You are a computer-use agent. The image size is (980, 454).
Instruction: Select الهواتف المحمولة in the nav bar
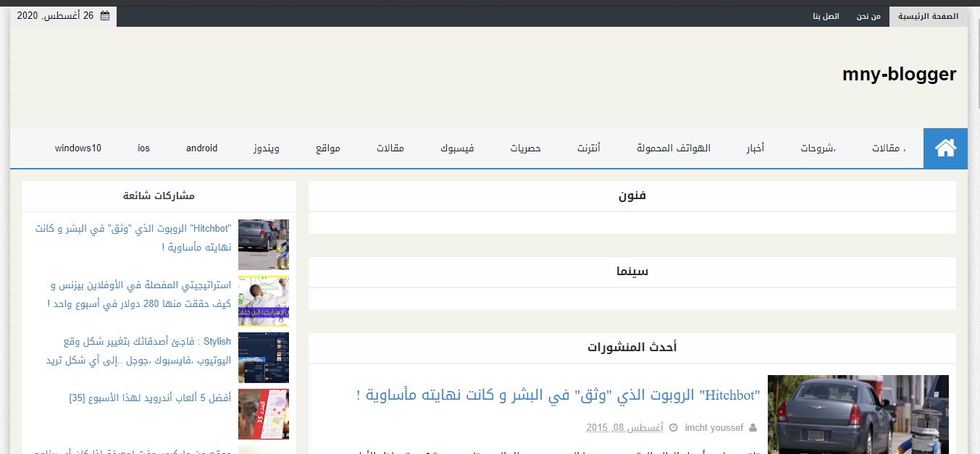pyautogui.click(x=674, y=148)
